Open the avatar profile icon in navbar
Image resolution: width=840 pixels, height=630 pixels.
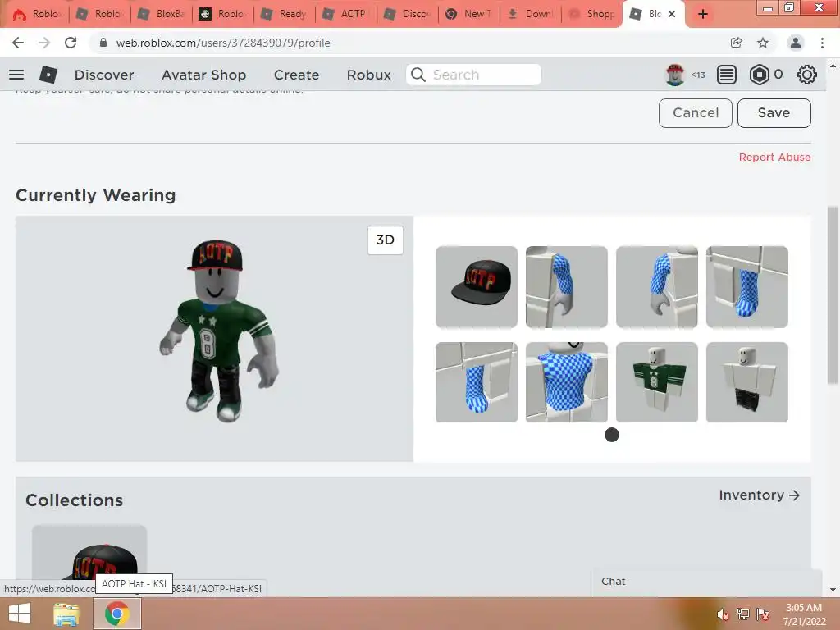675,75
